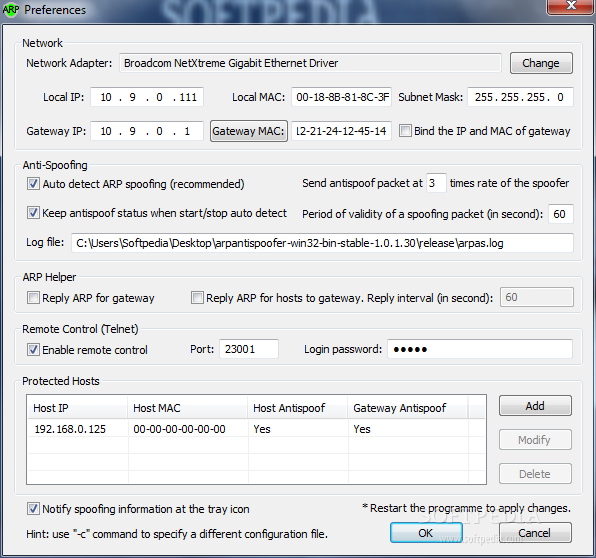Close the Preferences dialog with X
The height and width of the screenshot is (558, 596).
point(571,6)
